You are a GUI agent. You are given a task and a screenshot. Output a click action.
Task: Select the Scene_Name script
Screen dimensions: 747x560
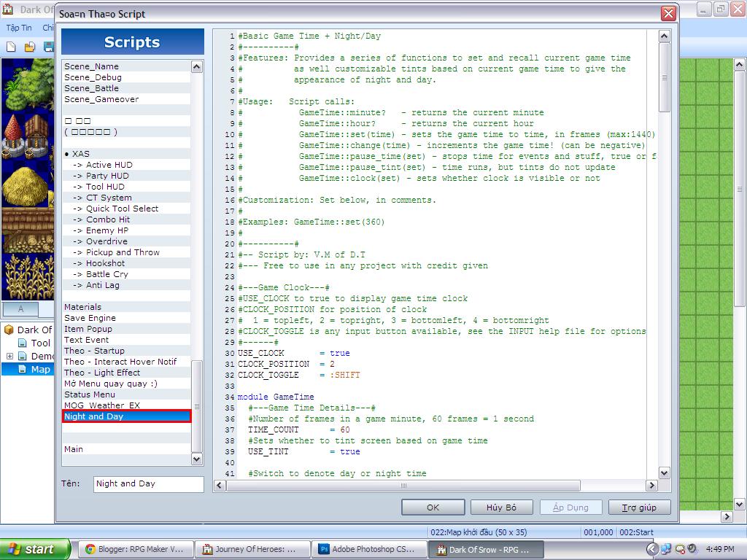[x=126, y=66]
